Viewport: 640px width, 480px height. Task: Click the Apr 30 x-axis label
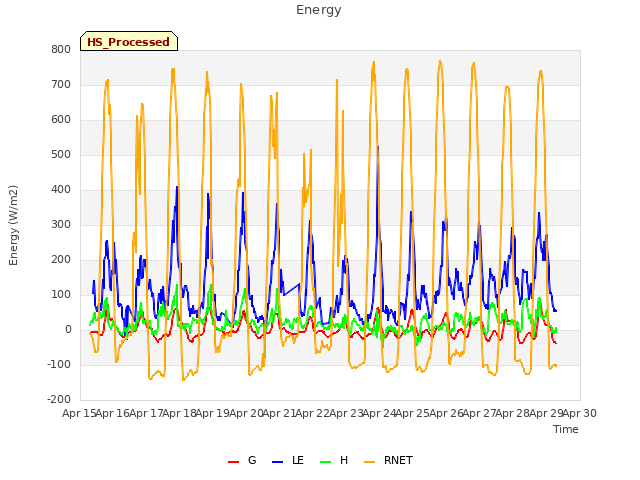[580, 413]
